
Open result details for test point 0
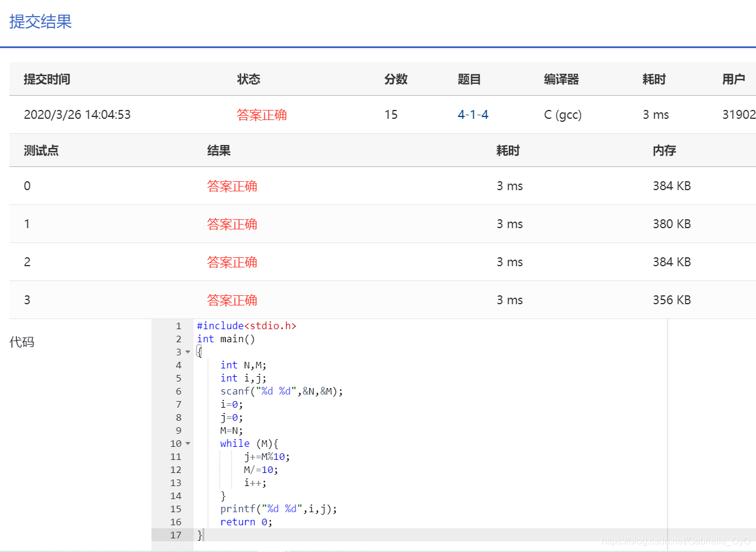[232, 185]
